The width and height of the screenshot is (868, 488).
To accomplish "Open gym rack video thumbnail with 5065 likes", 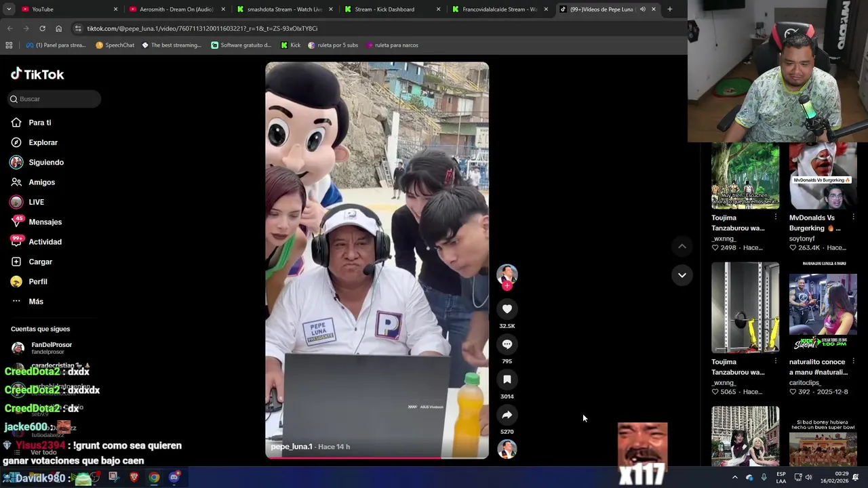I will 745,308.
